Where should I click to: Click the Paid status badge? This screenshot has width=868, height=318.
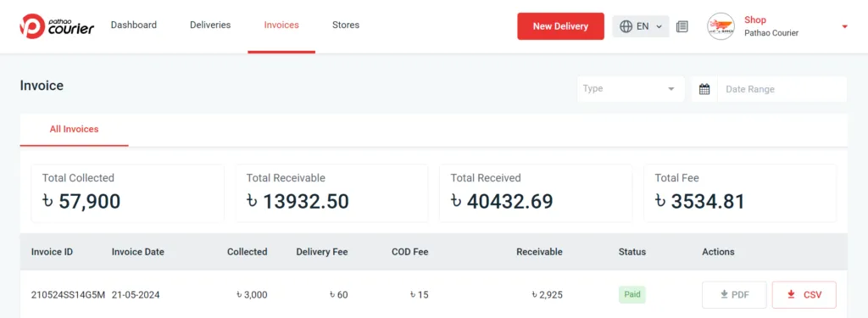pos(632,294)
